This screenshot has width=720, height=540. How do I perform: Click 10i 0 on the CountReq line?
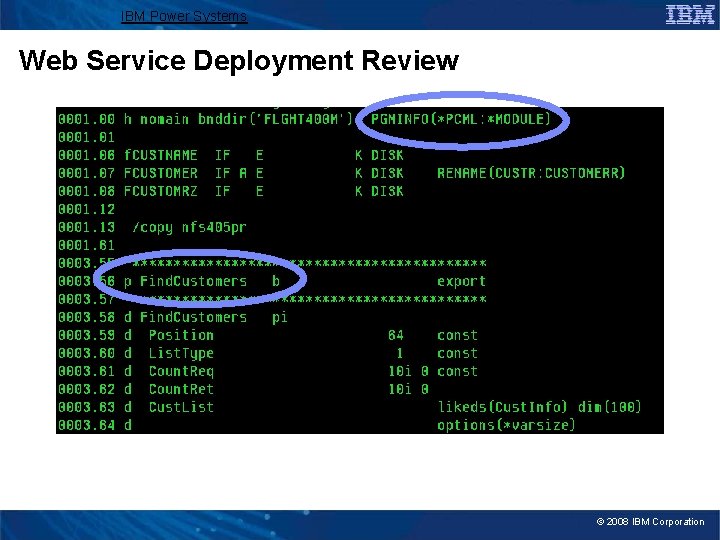point(408,371)
